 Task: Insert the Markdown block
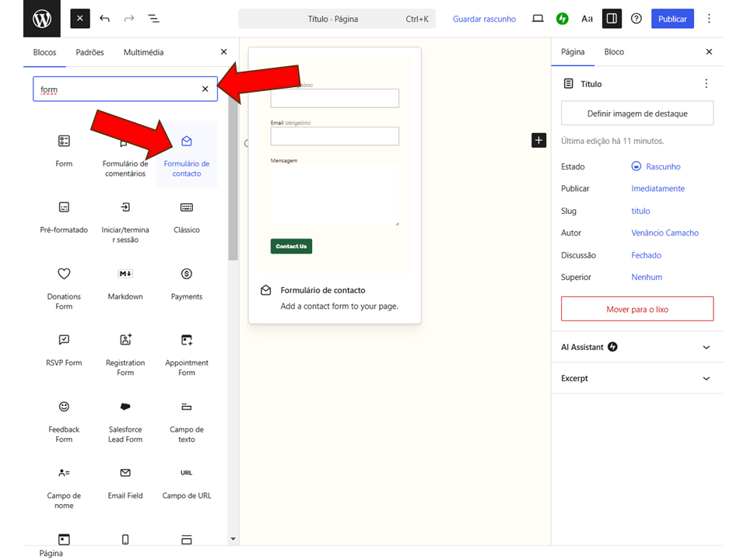point(125,284)
